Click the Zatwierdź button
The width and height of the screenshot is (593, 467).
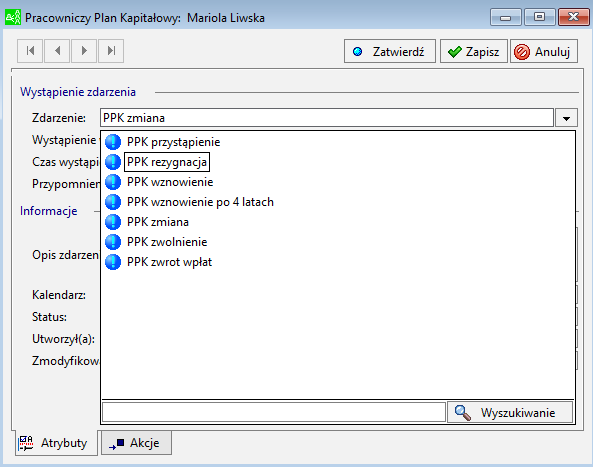(x=390, y=51)
